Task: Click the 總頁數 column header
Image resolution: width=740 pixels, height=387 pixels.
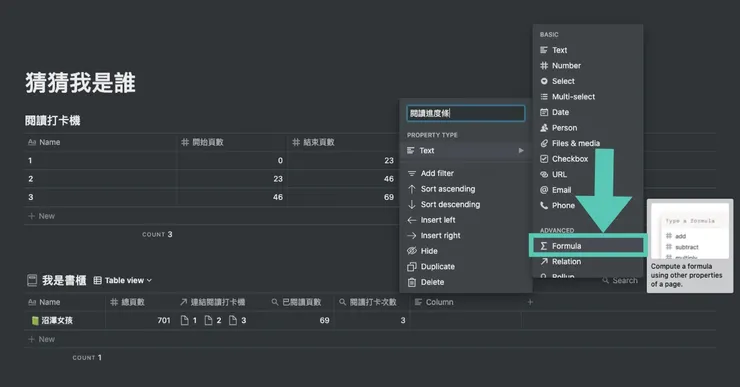Action: [x=127, y=302]
